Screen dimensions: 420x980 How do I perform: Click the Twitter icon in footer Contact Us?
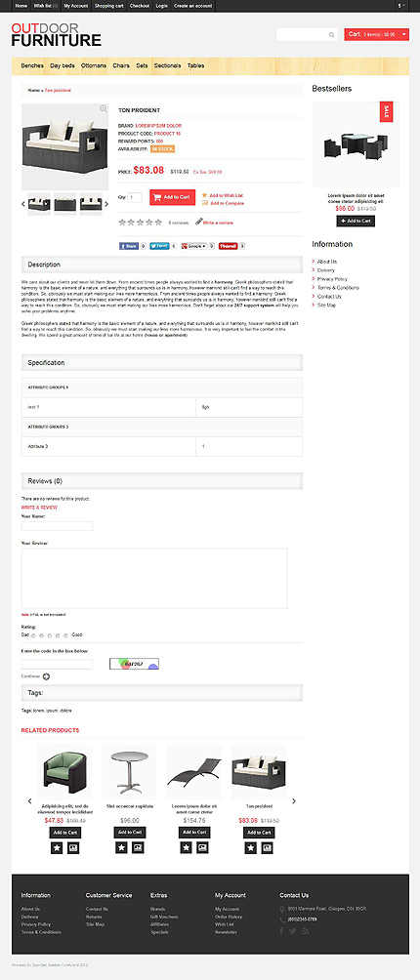click(x=293, y=931)
